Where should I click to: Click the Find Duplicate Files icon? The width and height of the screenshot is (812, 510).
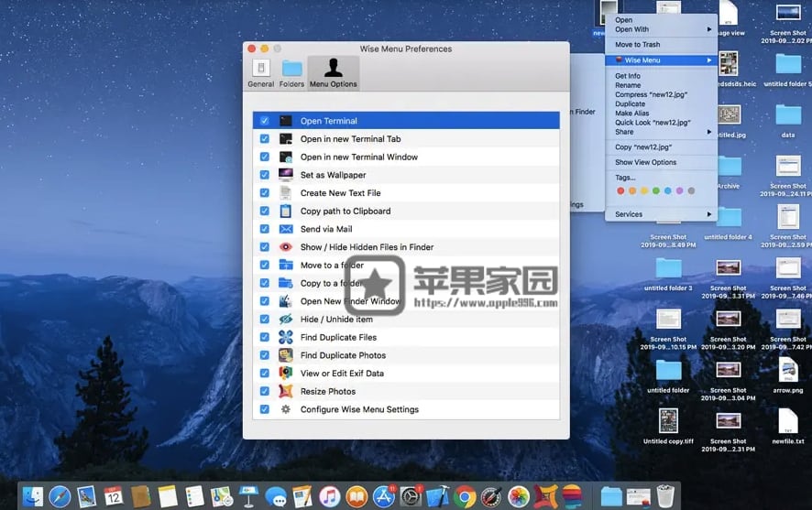click(x=285, y=337)
